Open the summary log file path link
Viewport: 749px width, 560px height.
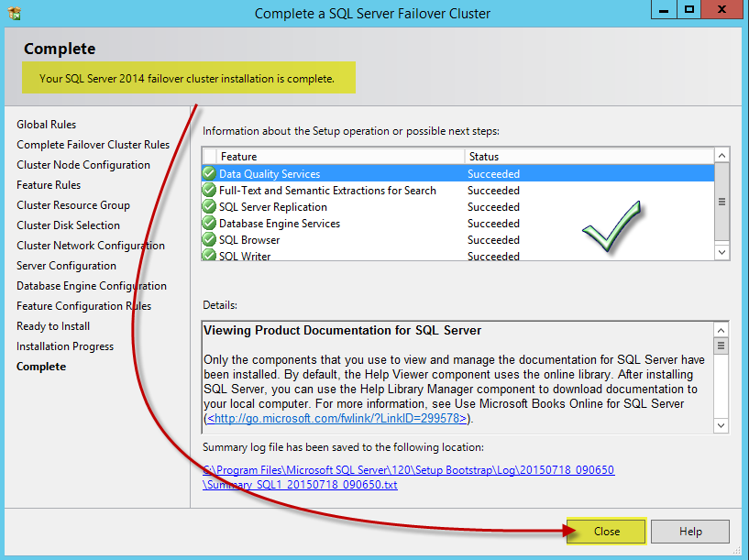[408, 478]
